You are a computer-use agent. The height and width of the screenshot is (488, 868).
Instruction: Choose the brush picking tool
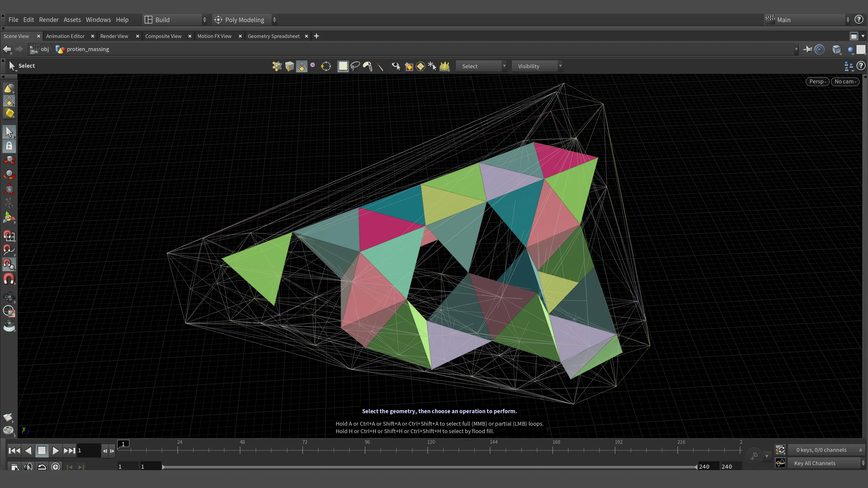click(x=367, y=66)
